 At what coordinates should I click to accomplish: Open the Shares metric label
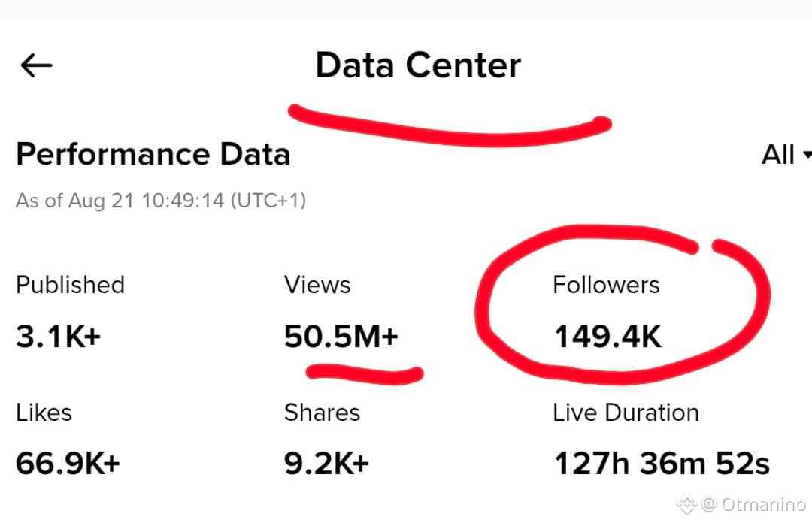[322, 413]
